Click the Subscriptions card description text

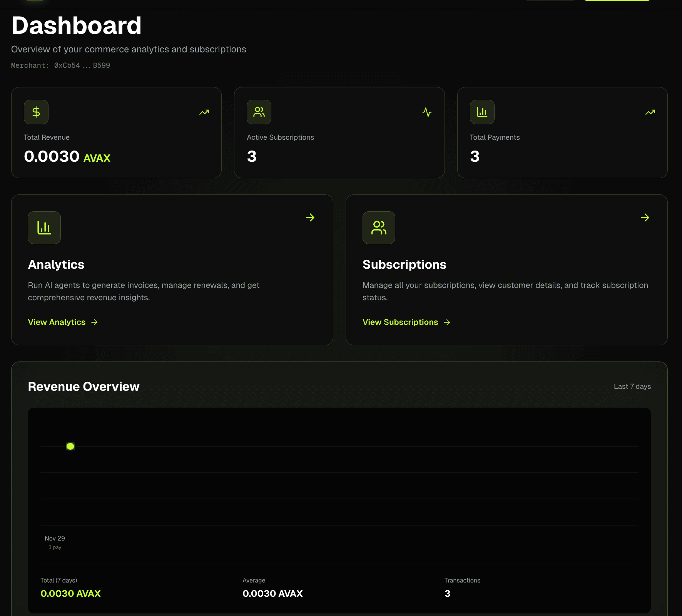(x=505, y=291)
